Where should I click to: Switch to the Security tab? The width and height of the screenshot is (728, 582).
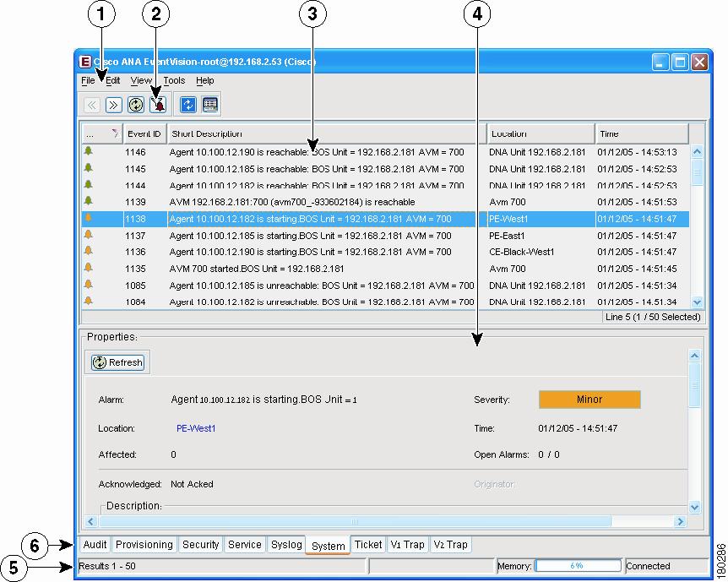click(x=200, y=544)
